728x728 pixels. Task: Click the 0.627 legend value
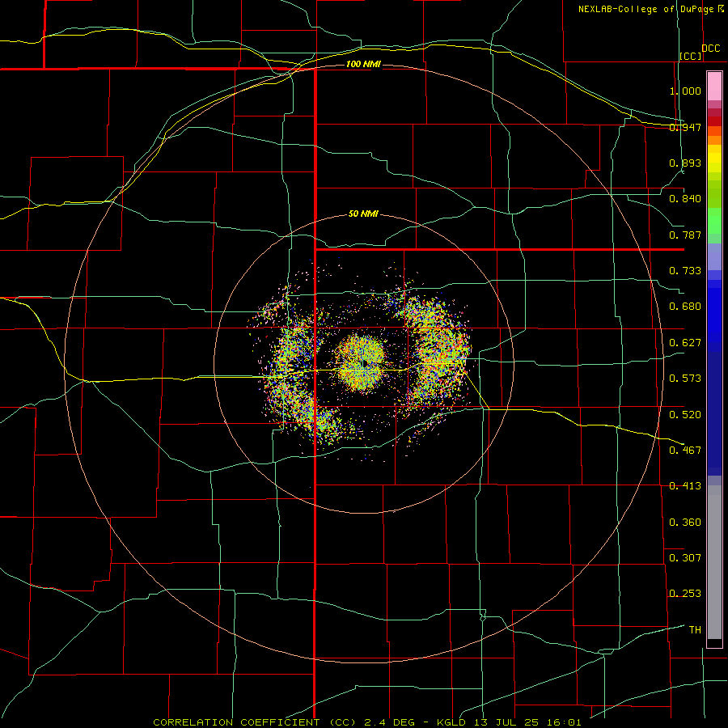[685, 343]
